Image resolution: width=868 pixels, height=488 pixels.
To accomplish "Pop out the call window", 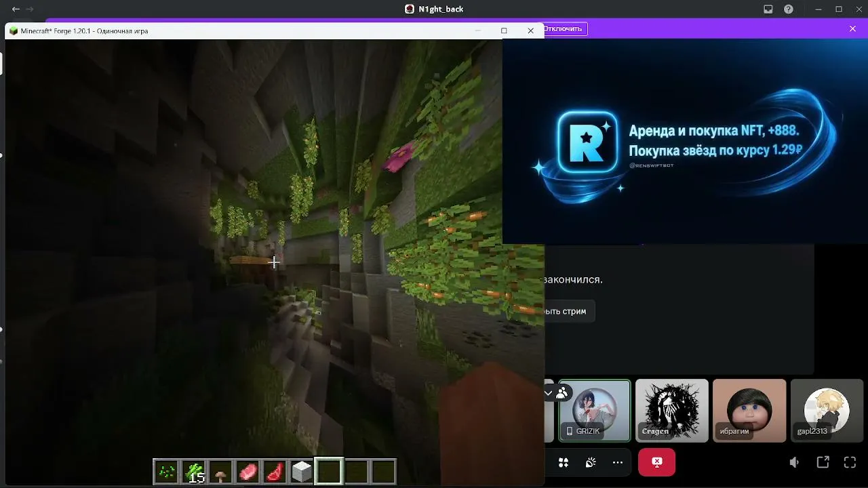I will [x=823, y=462].
